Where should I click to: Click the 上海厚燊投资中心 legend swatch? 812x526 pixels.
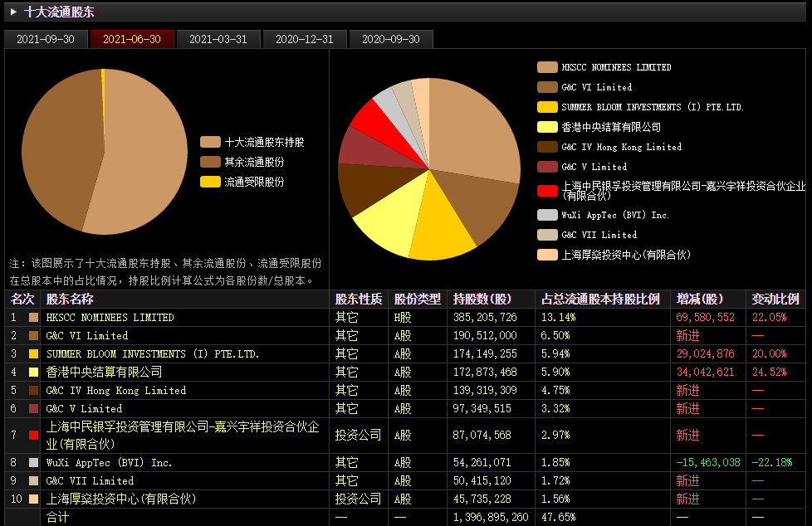click(x=547, y=255)
